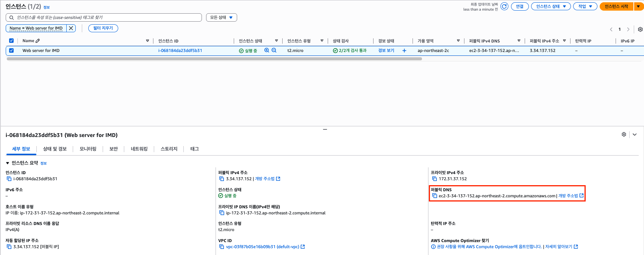Edit Name column with pencil icon
This screenshot has height=255, width=644.
[38, 41]
